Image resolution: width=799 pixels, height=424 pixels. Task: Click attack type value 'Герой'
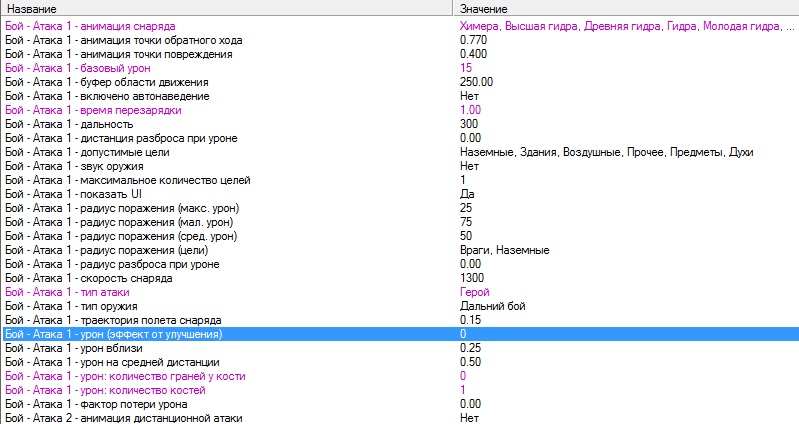coord(474,293)
